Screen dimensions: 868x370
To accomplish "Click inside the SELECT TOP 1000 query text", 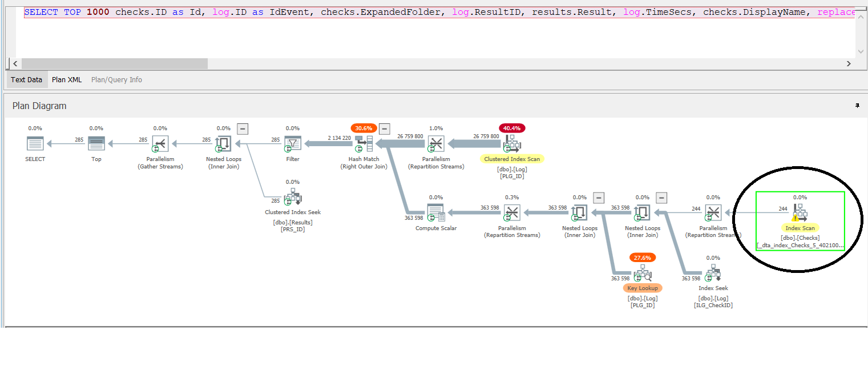I will click(x=439, y=12).
